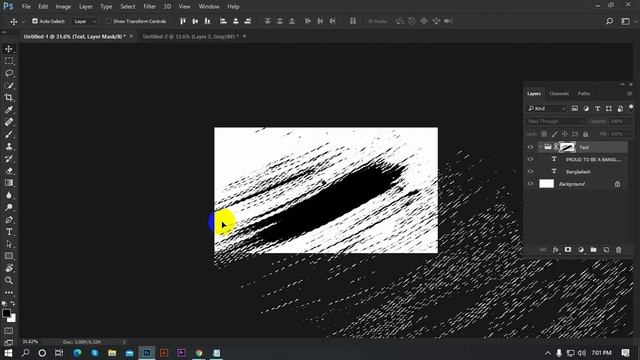Select the Horizontal Type tool

pos(9,232)
